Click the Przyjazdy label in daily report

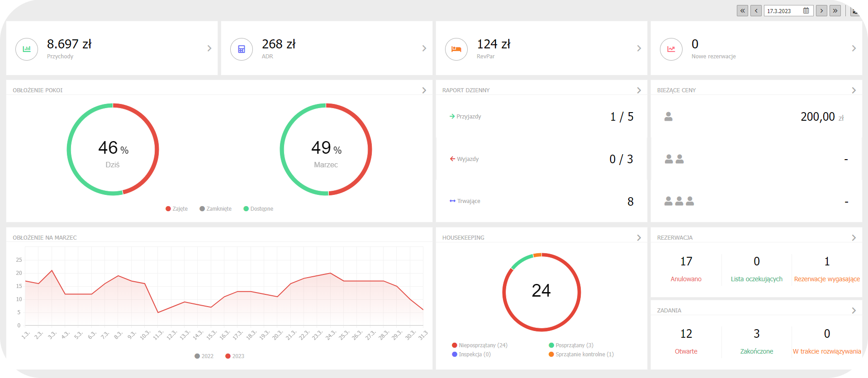(469, 117)
